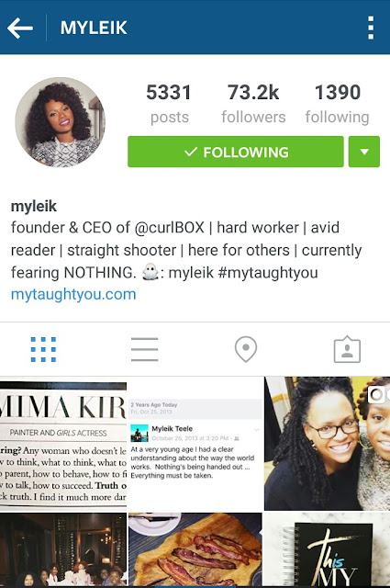This screenshot has width=390, height=588.
Task: Tap the myleik profile picture
Action: (x=60, y=122)
